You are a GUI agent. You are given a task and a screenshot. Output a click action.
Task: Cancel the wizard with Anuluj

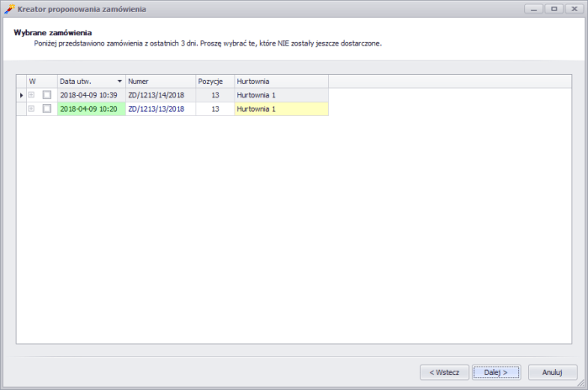click(552, 372)
